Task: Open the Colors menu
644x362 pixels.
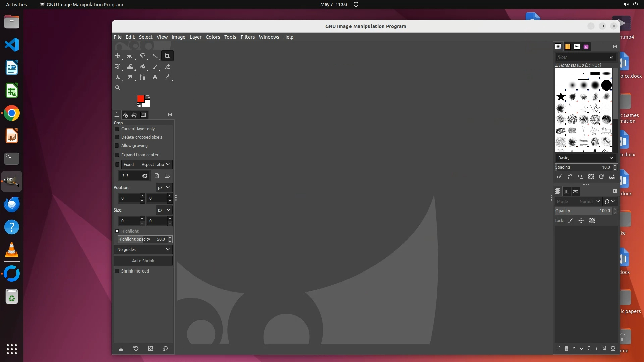Action: point(213,37)
